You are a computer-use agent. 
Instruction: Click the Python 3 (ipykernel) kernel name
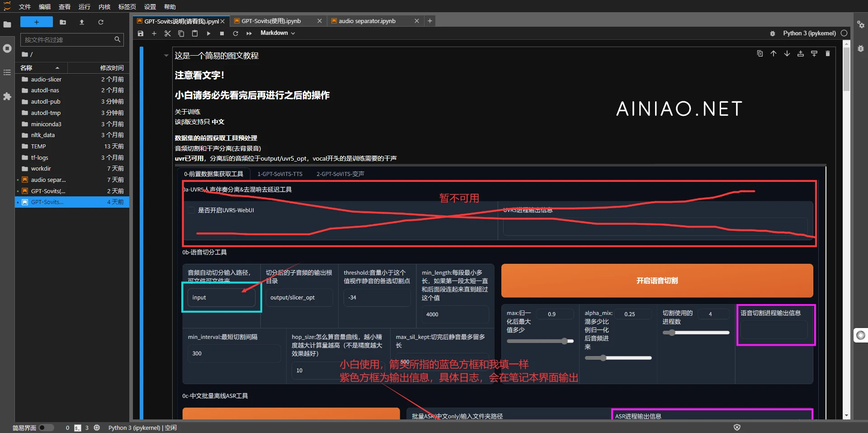809,33
